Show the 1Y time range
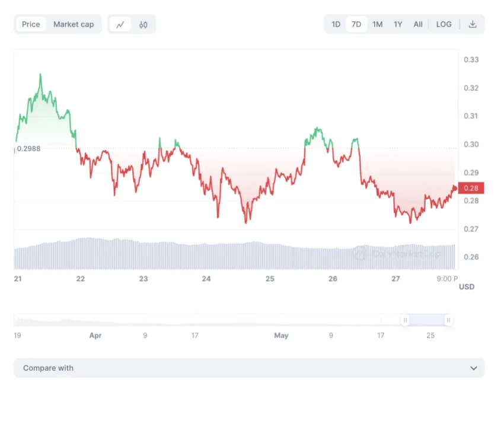 398,24
